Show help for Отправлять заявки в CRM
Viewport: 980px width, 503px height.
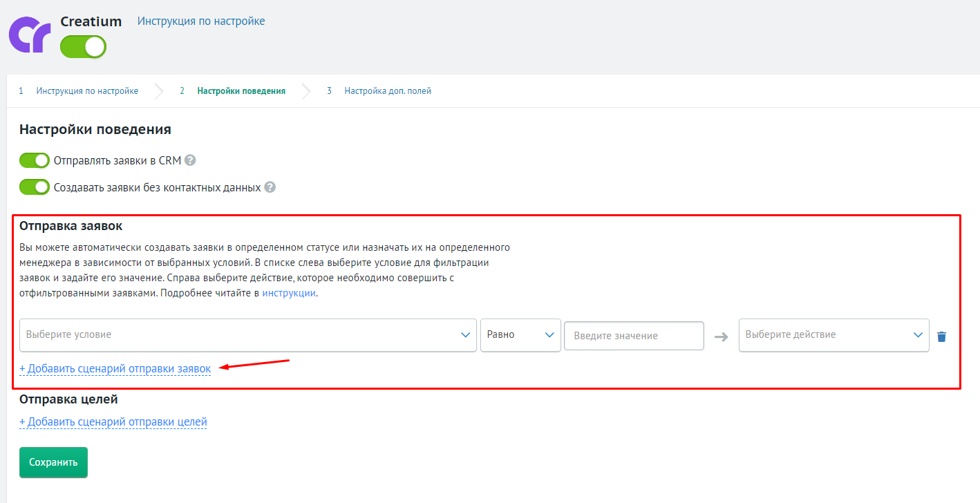(190, 160)
